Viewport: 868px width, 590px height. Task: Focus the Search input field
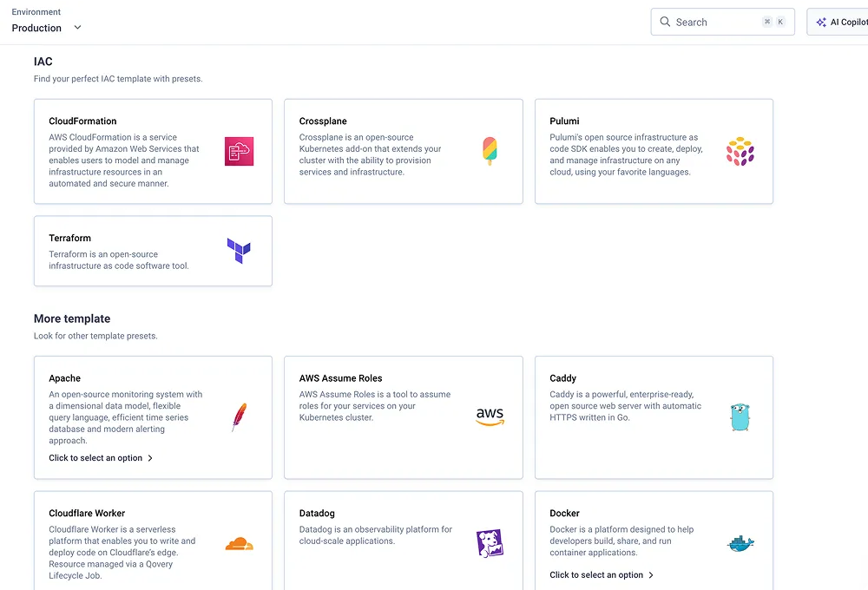722,23
